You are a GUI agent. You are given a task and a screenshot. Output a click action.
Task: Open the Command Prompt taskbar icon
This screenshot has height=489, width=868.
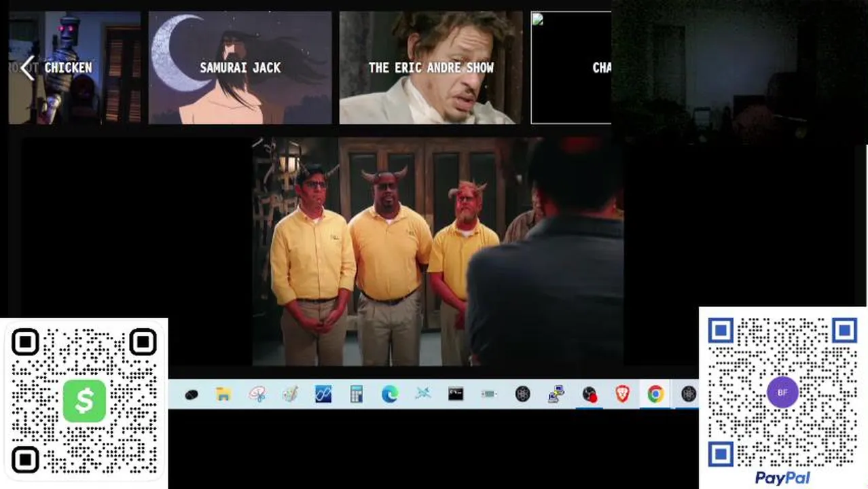click(x=456, y=394)
